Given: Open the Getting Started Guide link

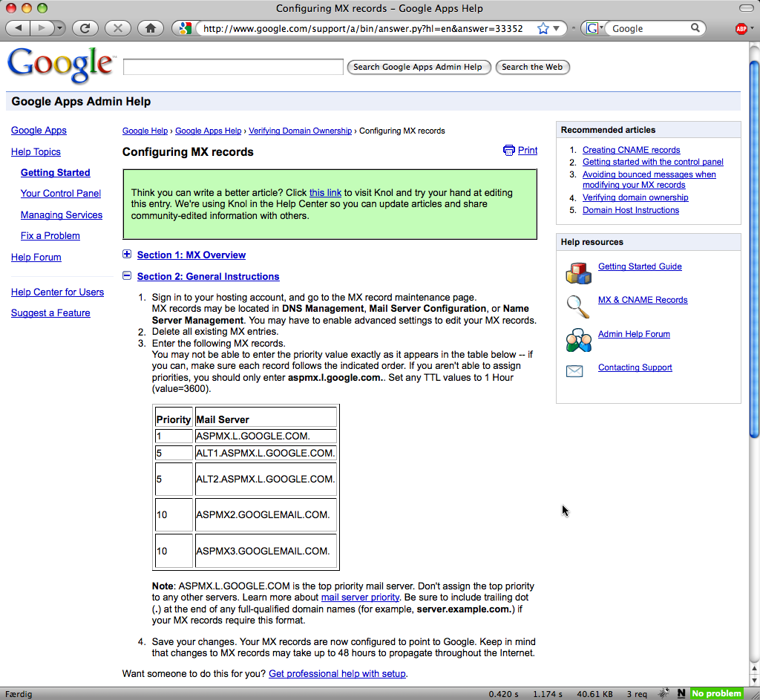Looking at the screenshot, I should tap(640, 266).
